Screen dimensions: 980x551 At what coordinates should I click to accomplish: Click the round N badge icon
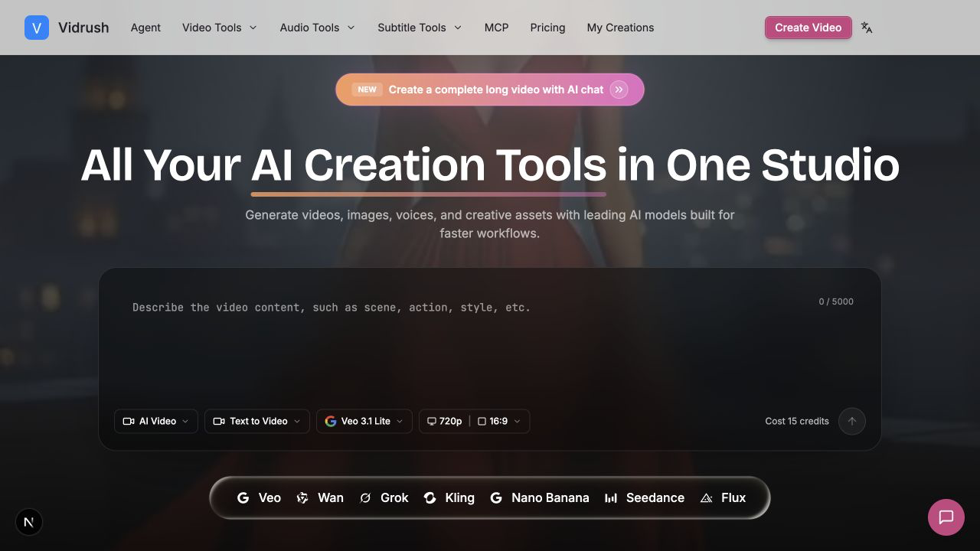point(29,522)
